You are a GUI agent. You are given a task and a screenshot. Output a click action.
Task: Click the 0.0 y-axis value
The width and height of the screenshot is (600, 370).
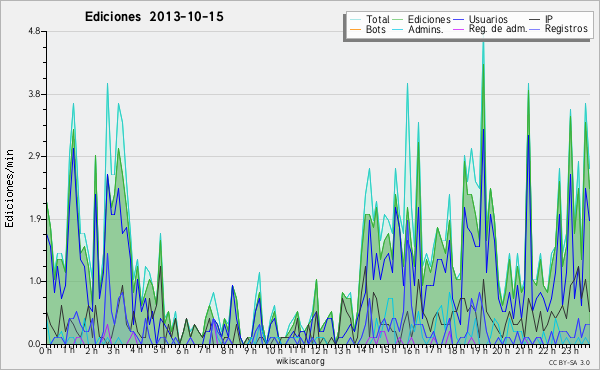click(x=34, y=344)
